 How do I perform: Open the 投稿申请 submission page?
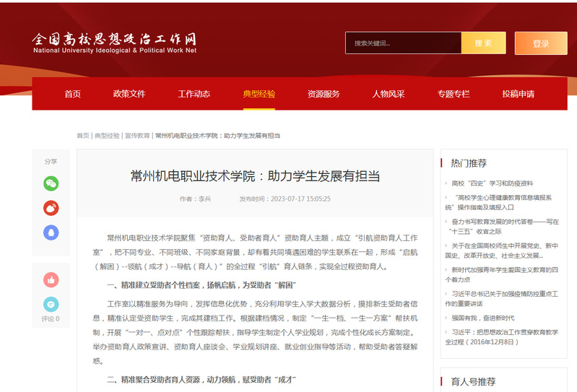518,94
